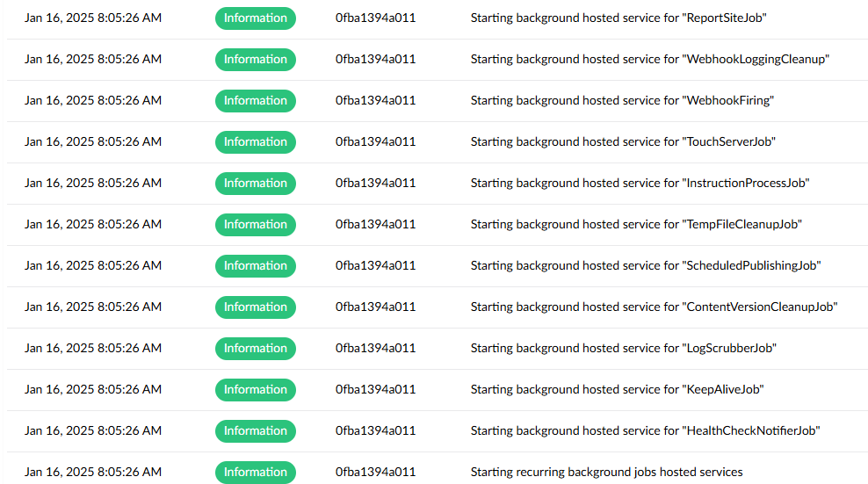Click the machine ID in the ScheduledPublishingJob row
The height and width of the screenshot is (484, 868).
375,265
